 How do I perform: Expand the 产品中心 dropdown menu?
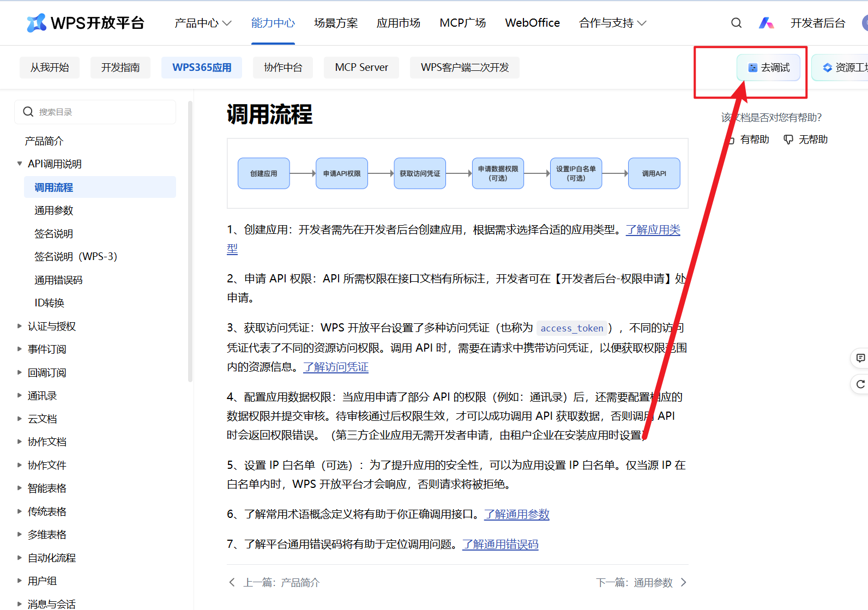tap(203, 23)
